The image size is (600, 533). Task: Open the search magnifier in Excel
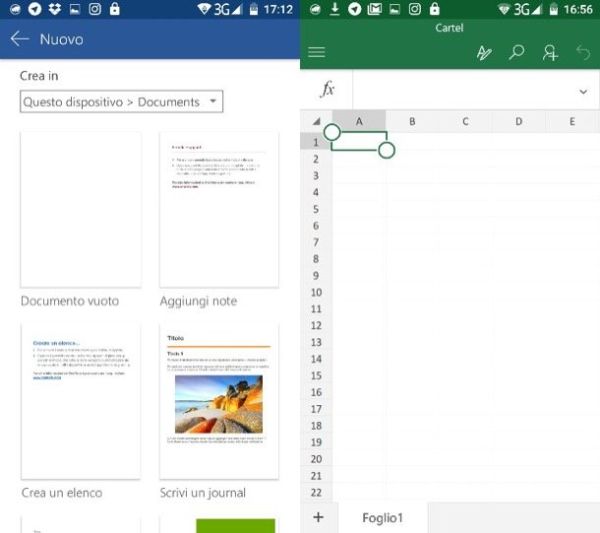coord(516,52)
